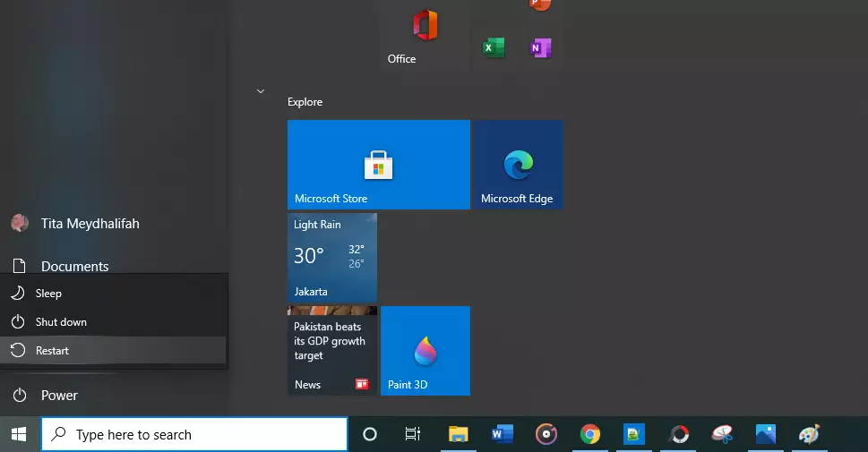Open the Microsoft Edge tile
Image resolution: width=868 pixels, height=452 pixels.
[x=518, y=165]
